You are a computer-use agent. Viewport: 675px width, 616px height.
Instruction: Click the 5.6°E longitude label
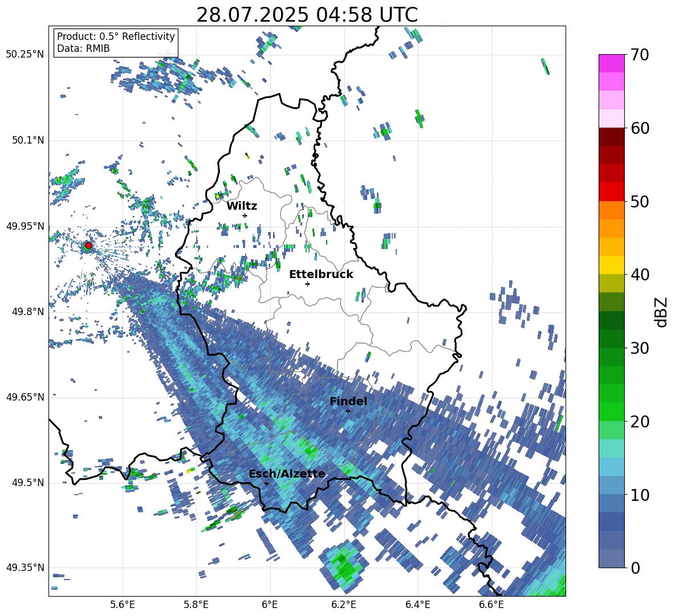click(123, 605)
